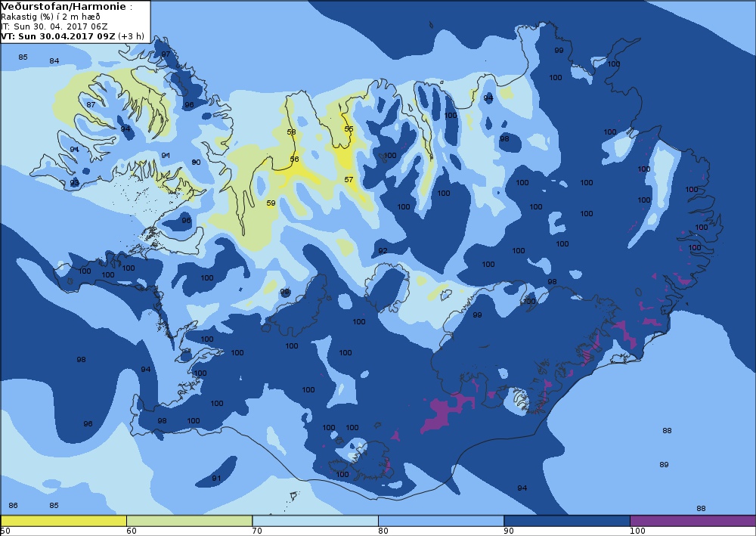
Task: Click the 'Rakastig (%) í 2 m hæð' label
Action: coord(51,17)
